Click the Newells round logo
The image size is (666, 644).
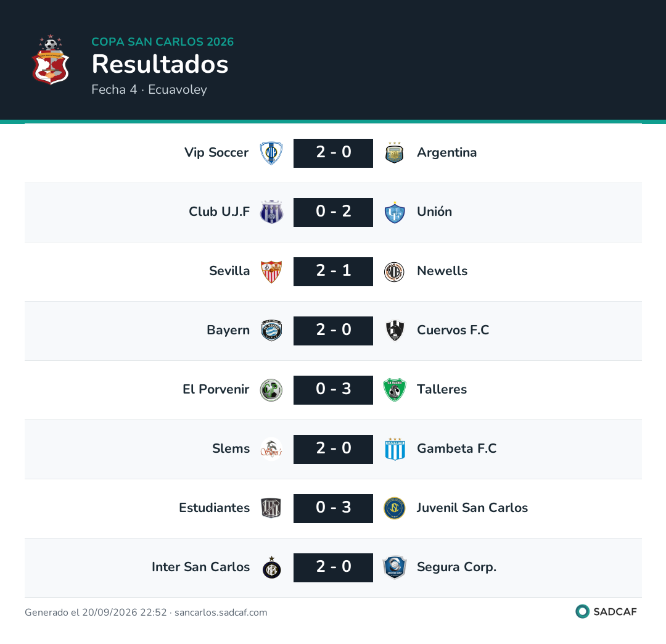pyautogui.click(x=395, y=271)
